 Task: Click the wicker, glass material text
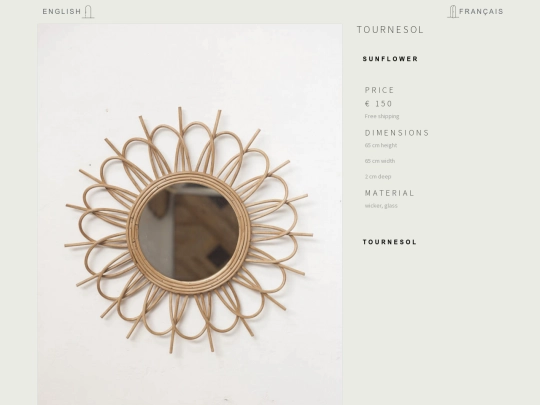tap(381, 206)
